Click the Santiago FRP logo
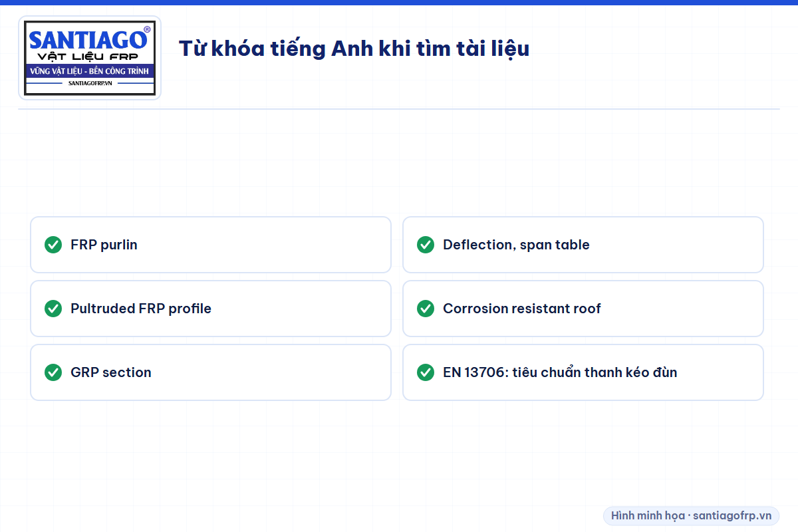 90,58
